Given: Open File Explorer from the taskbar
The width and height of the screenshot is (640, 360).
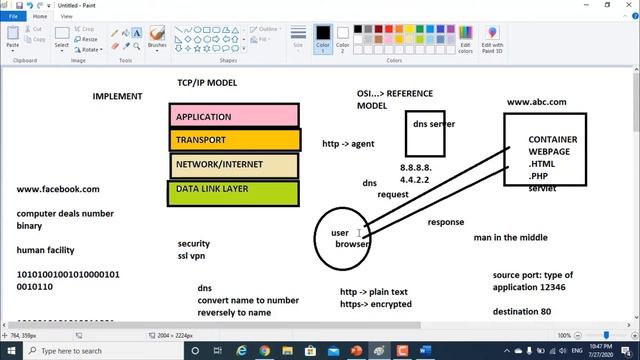Looking at the screenshot, I should coord(287,351).
